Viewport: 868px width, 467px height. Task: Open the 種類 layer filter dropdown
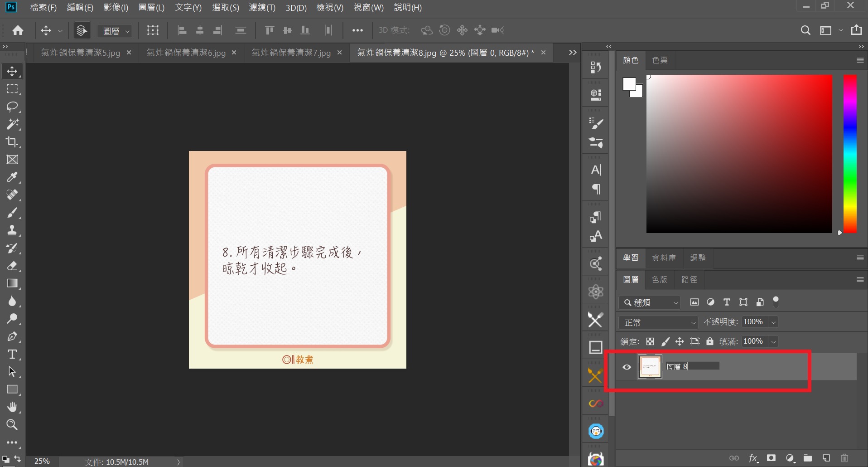tap(650, 302)
